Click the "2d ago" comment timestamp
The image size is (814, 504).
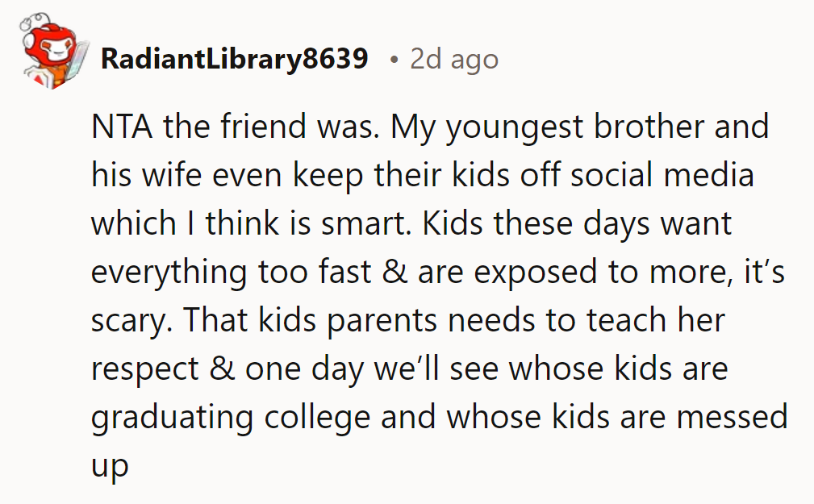tap(454, 60)
